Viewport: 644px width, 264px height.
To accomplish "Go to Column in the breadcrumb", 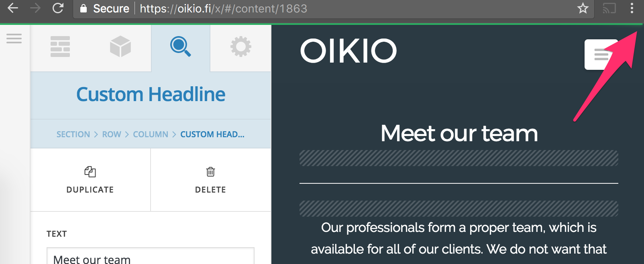I will point(151,134).
